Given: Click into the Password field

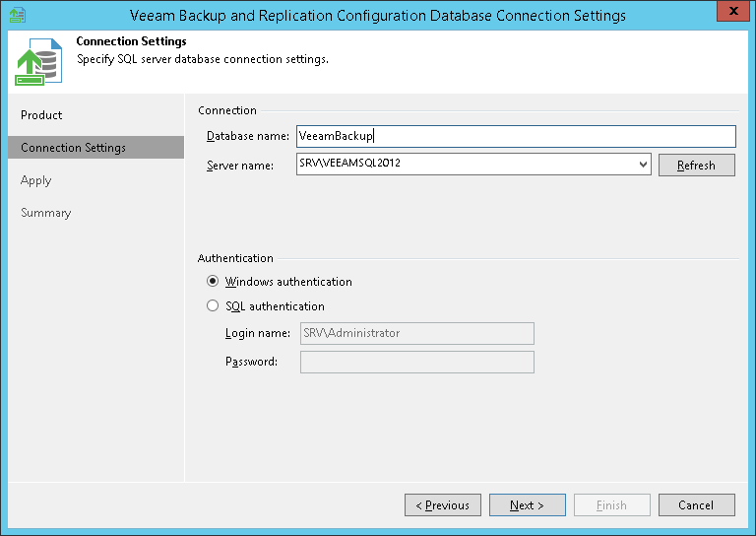Looking at the screenshot, I should click(x=416, y=362).
